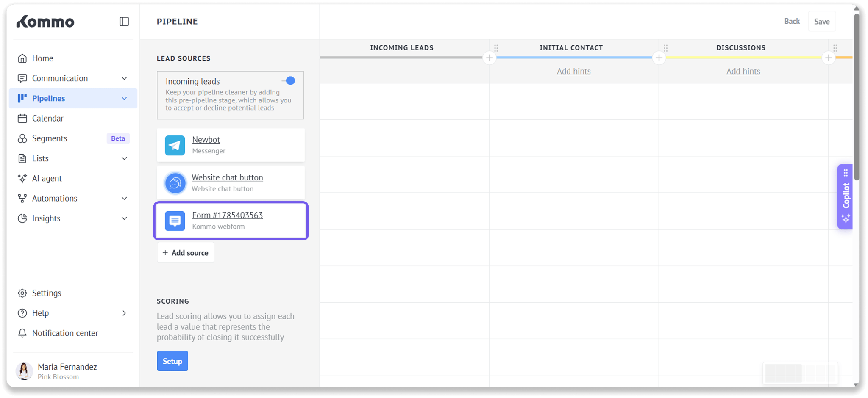
Task: Click the Calendar icon in sidebar
Action: (x=22, y=119)
